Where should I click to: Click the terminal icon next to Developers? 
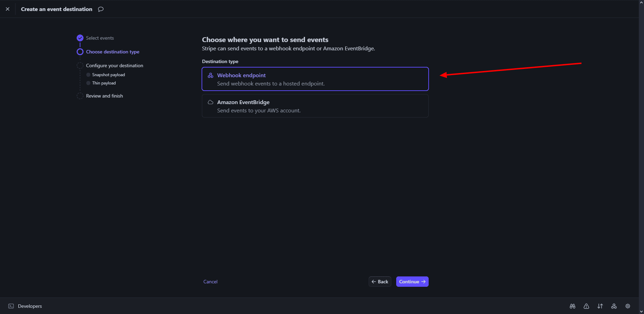tap(11, 306)
